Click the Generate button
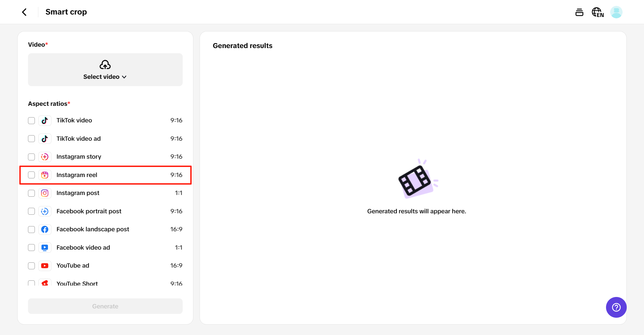The width and height of the screenshot is (644, 335). click(x=105, y=306)
